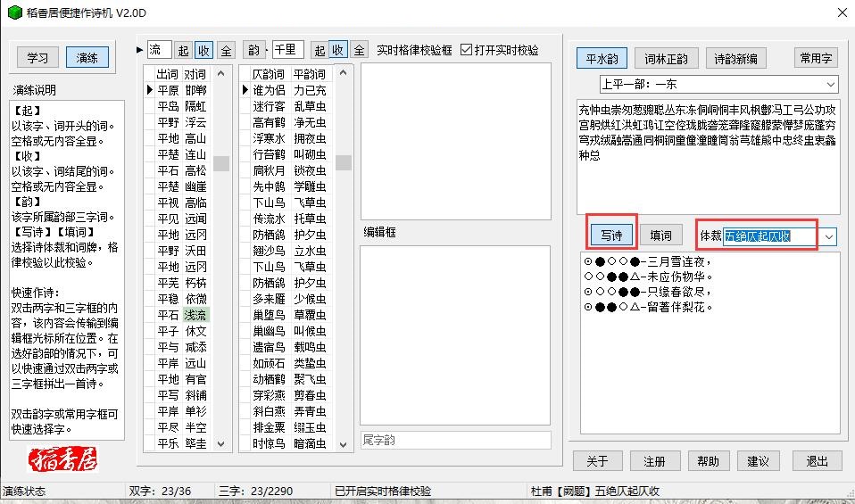Select the 平韵词 column header
This screenshot has height=504, width=855.
pos(309,74)
